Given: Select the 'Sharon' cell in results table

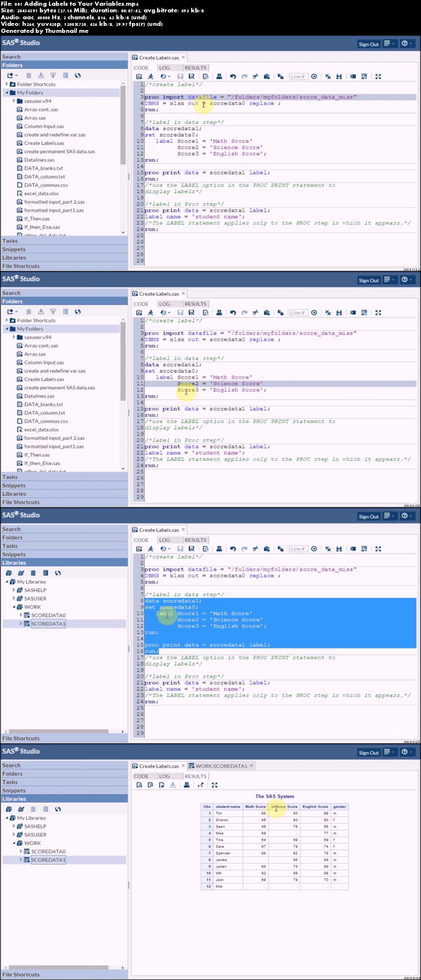Looking at the screenshot, I should tap(228, 820).
